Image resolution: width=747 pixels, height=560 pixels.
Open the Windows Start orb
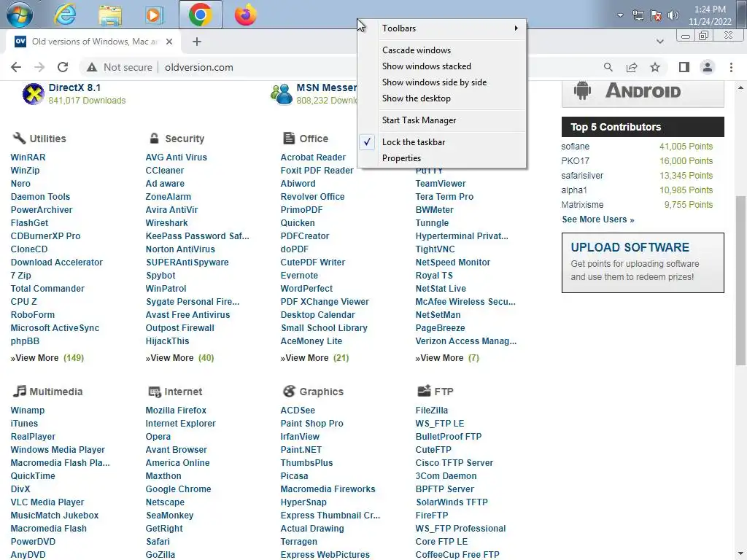(20, 15)
